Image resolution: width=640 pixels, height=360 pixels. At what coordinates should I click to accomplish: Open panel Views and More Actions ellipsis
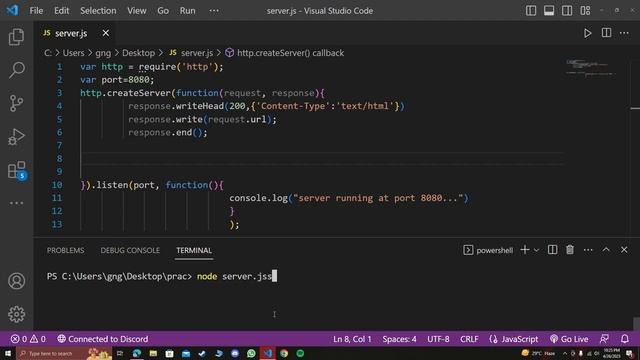[588, 250]
